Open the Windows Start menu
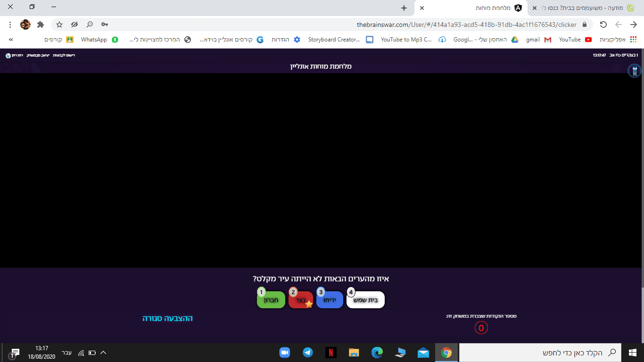Screen dimensions: 644x362 (x=633, y=353)
